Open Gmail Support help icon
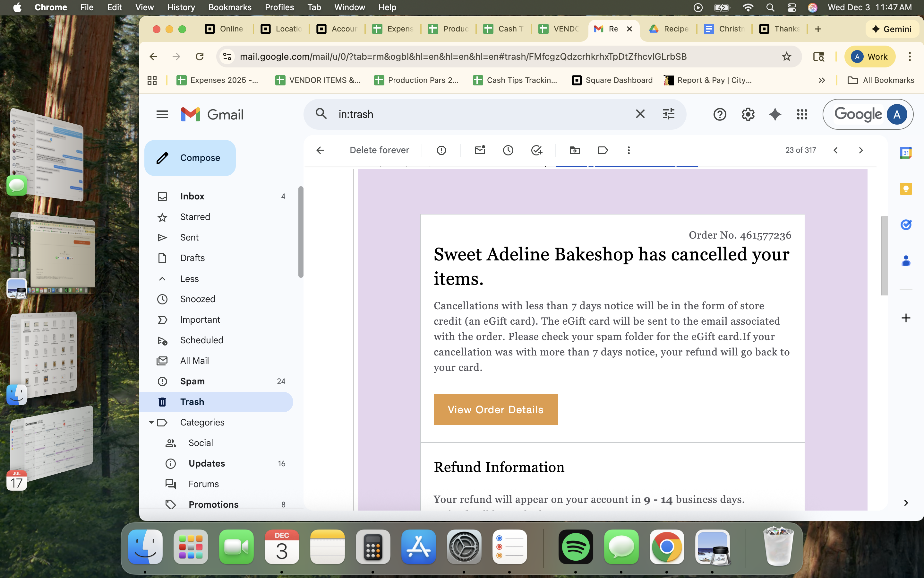The width and height of the screenshot is (924, 578). [719, 114]
